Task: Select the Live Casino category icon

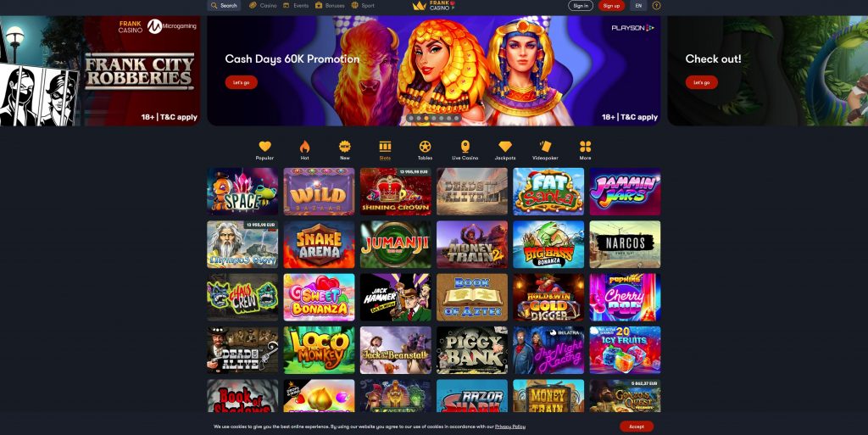Action: (x=465, y=150)
